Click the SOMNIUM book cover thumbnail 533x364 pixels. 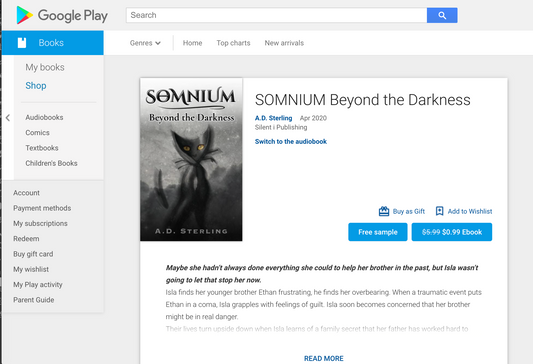[x=191, y=160]
